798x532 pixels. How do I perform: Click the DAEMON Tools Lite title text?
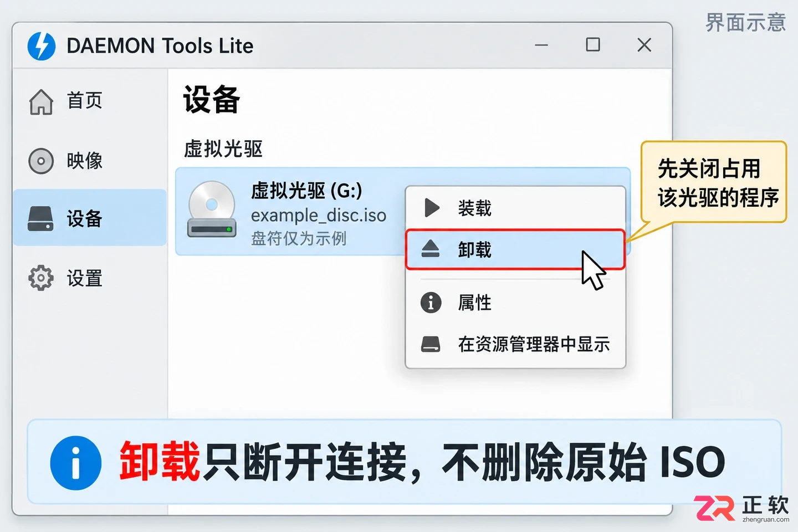click(x=160, y=46)
